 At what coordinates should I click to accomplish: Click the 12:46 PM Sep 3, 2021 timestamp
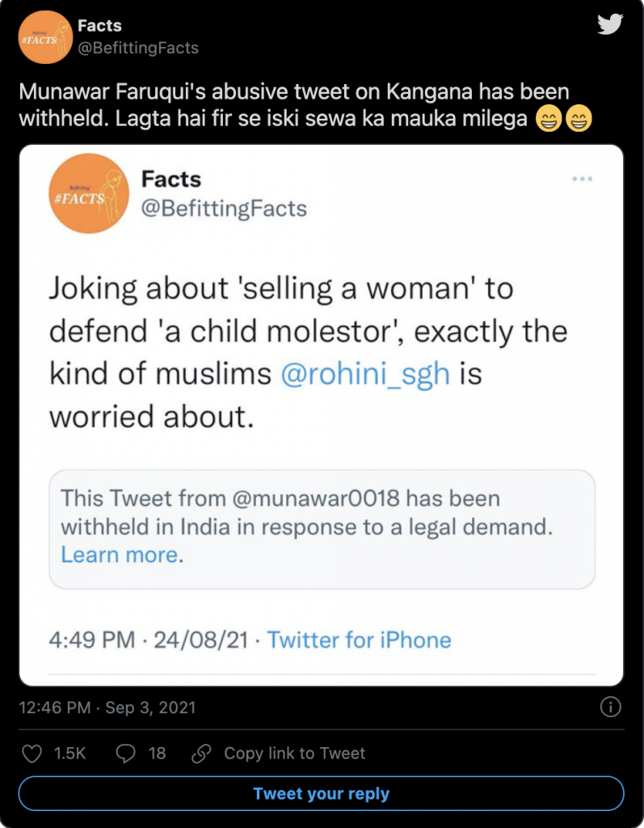coord(107,708)
